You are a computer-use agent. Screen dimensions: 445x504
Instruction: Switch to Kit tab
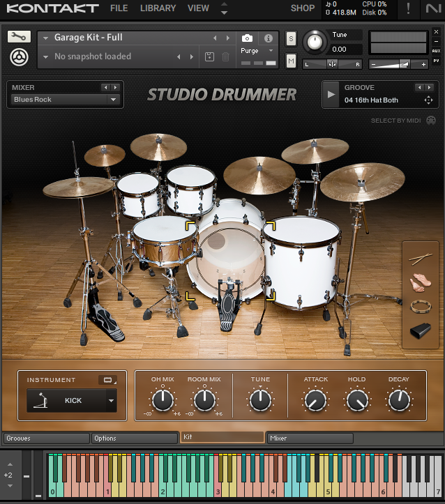pos(222,437)
